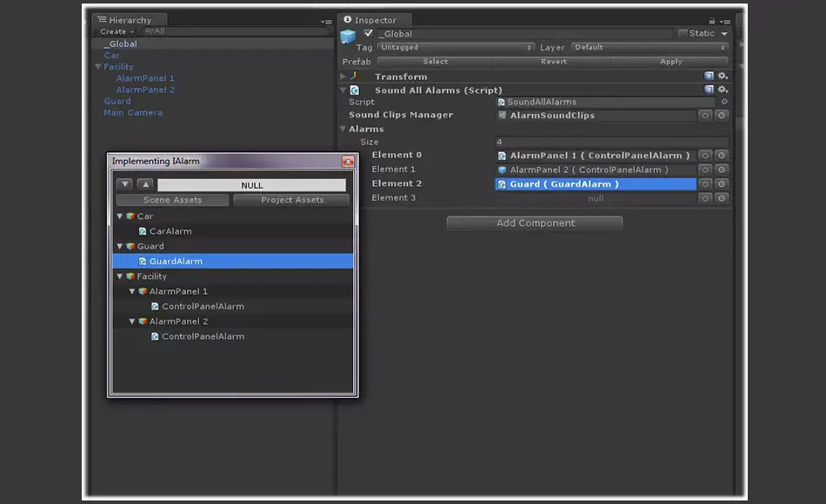Click the Add Component button

(x=535, y=223)
